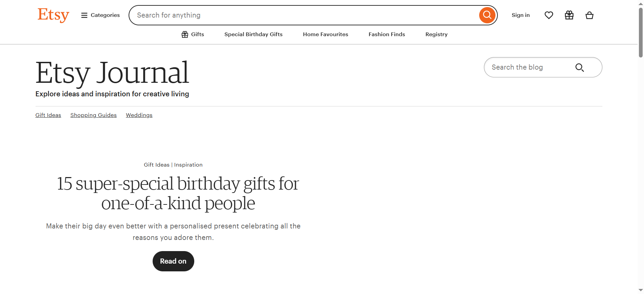Click the blog search magnifier icon
The height and width of the screenshot is (294, 644).
point(580,67)
